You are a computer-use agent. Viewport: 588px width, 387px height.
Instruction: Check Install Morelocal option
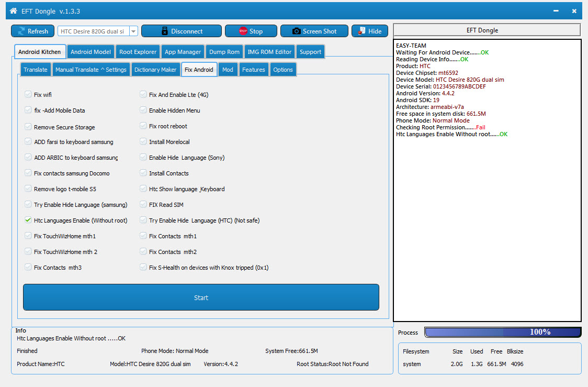pyautogui.click(x=143, y=141)
